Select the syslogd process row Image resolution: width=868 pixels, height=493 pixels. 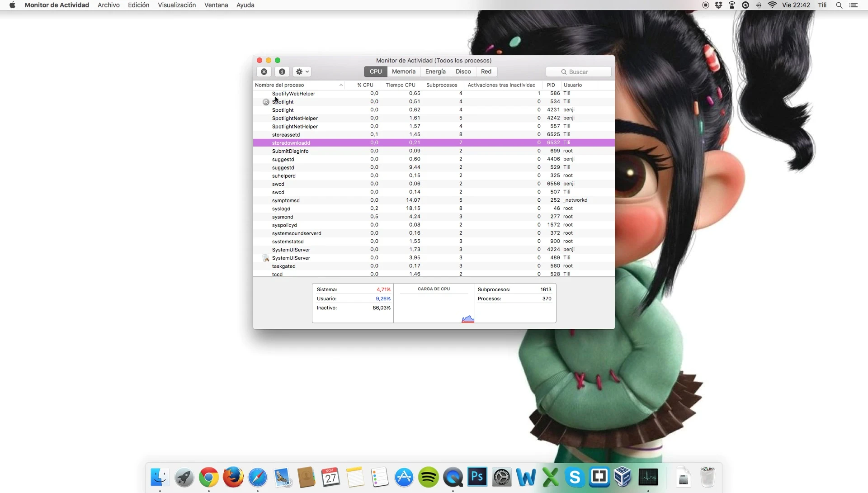point(434,209)
